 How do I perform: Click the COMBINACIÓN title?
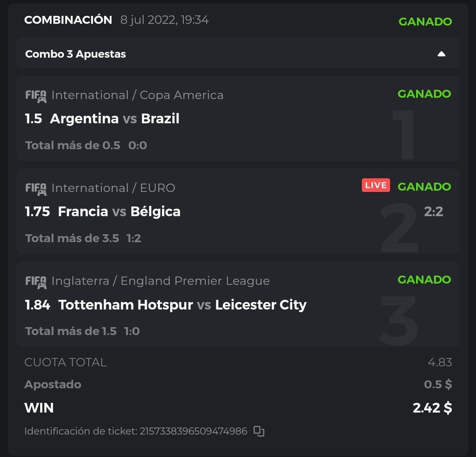tap(68, 20)
